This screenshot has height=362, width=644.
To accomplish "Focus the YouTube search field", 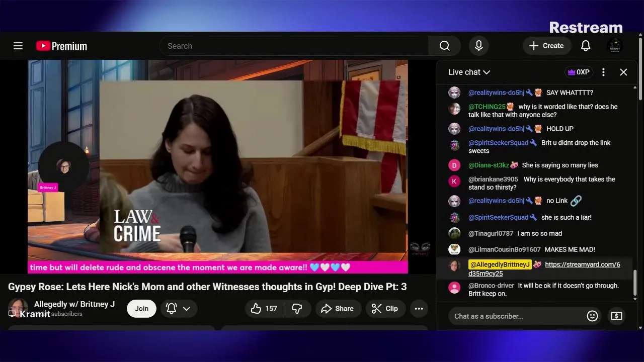I will pos(294,46).
